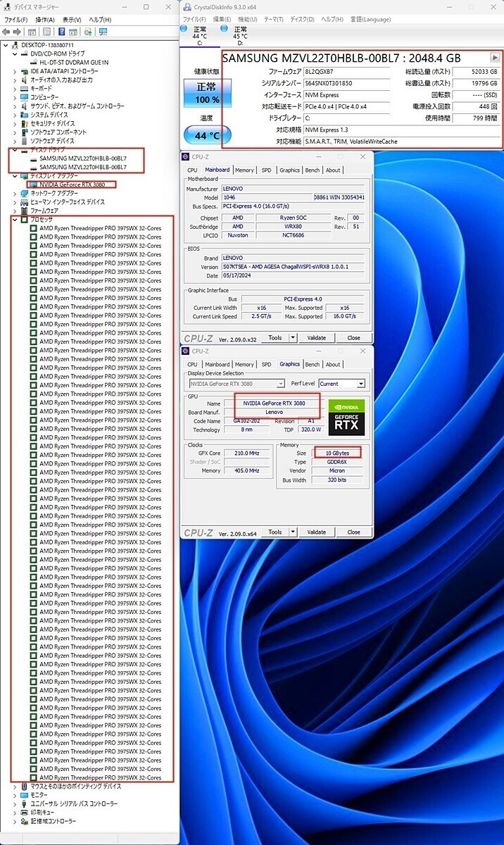Click the printer icon beside 印刷キュー
504x845 pixels.
(x=24, y=812)
